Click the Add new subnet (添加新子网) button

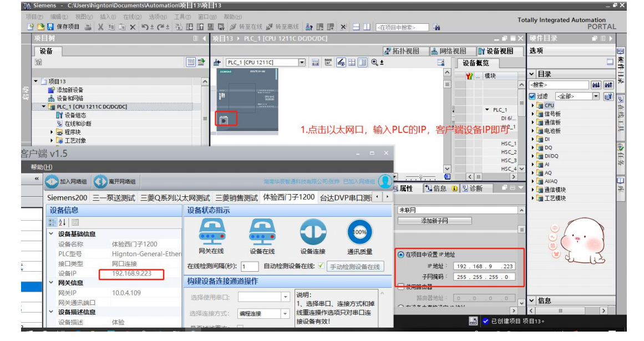(x=434, y=221)
